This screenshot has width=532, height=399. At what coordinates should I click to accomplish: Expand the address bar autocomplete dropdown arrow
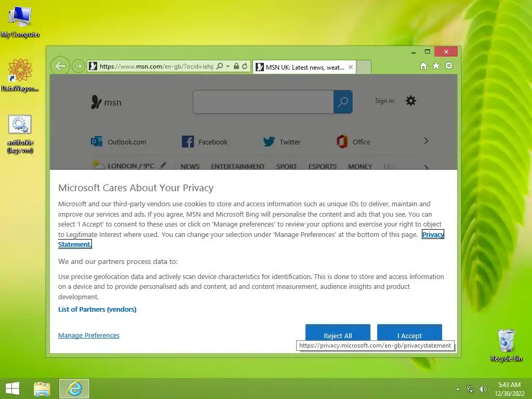pyautogui.click(x=228, y=66)
